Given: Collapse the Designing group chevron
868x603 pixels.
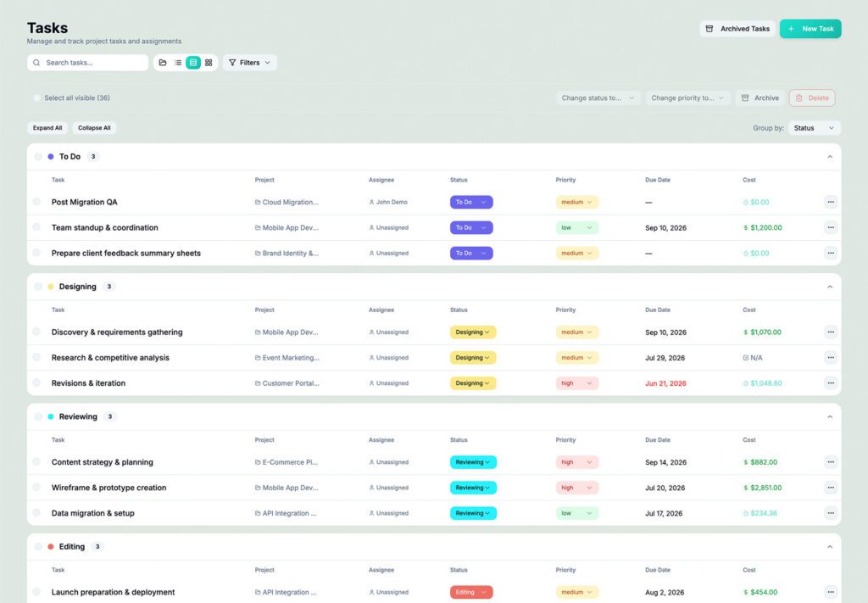Looking at the screenshot, I should click(x=830, y=287).
